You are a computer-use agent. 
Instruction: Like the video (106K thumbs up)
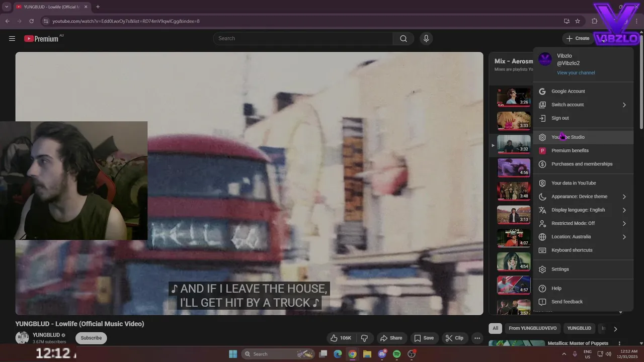coord(341,338)
